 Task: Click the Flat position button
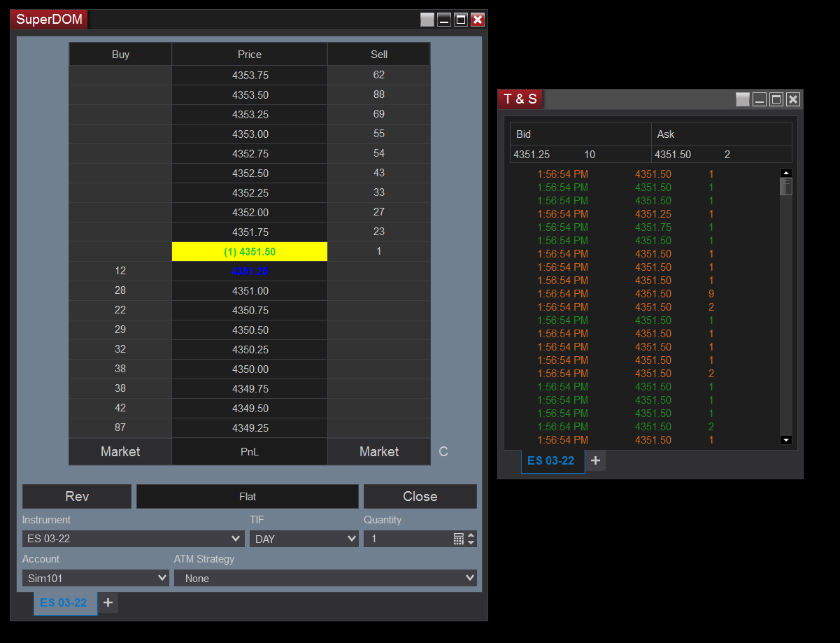(x=248, y=496)
